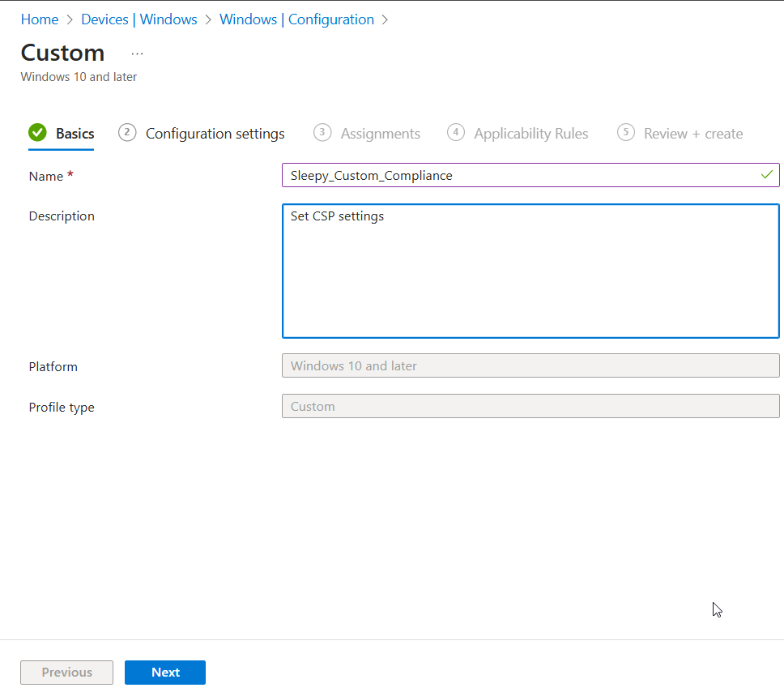Click the step 2 circle icon

pyautogui.click(x=127, y=132)
